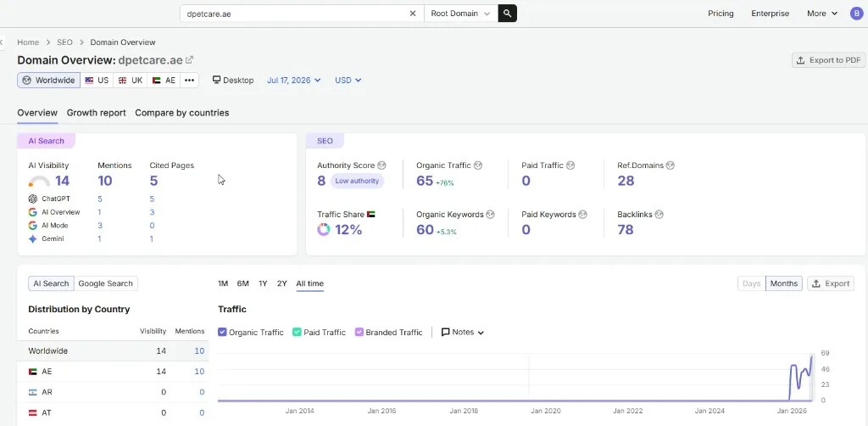Click the traffic chart line peak
The width and height of the screenshot is (868, 426).
tap(811, 356)
